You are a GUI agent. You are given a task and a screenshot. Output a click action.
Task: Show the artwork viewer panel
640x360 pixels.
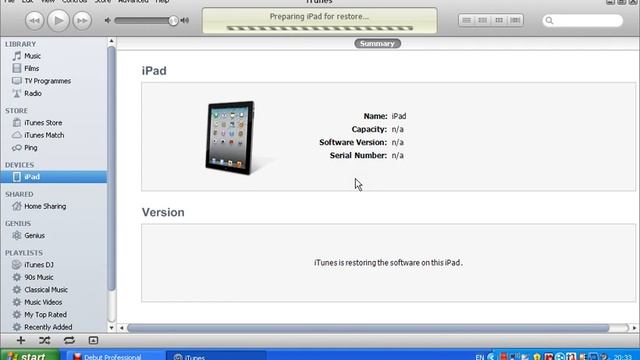pos(93,340)
